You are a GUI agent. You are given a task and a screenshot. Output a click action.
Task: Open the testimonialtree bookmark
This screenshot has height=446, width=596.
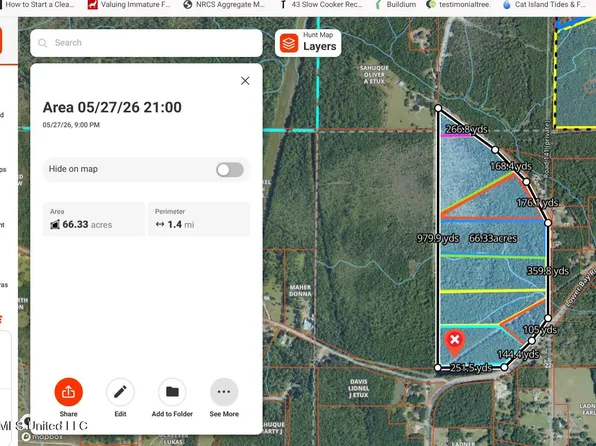(x=459, y=5)
